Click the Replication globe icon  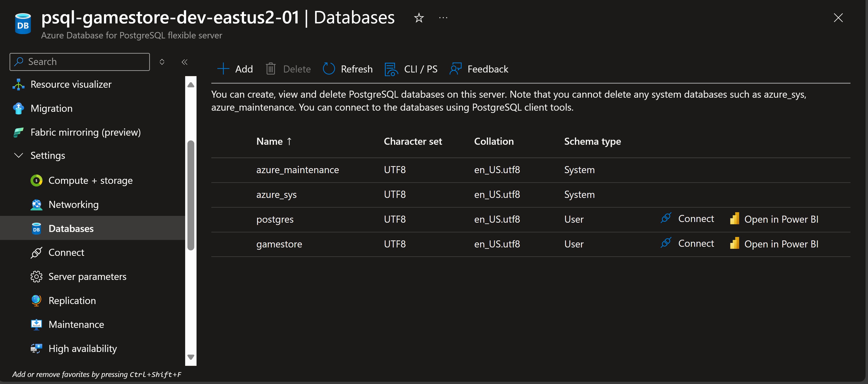[36, 300]
